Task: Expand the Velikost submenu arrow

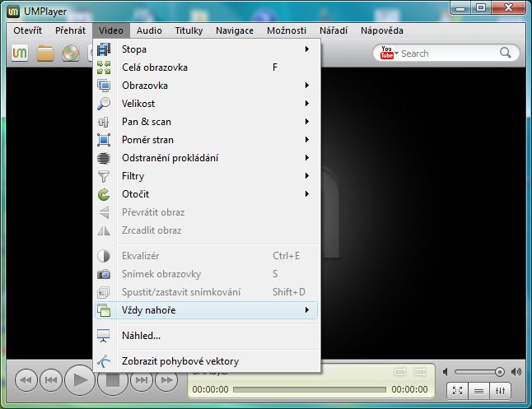Action: (x=306, y=103)
